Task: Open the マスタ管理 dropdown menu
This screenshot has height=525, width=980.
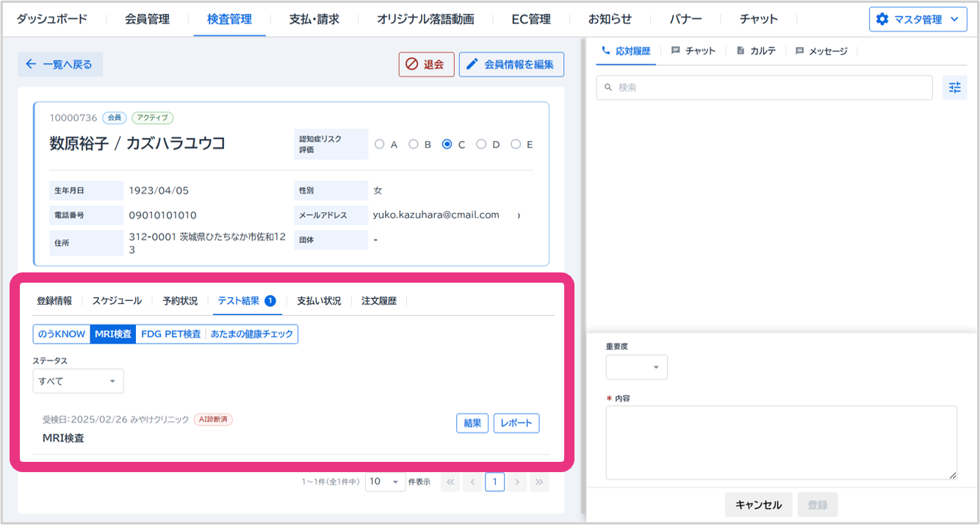Action: 918,20
